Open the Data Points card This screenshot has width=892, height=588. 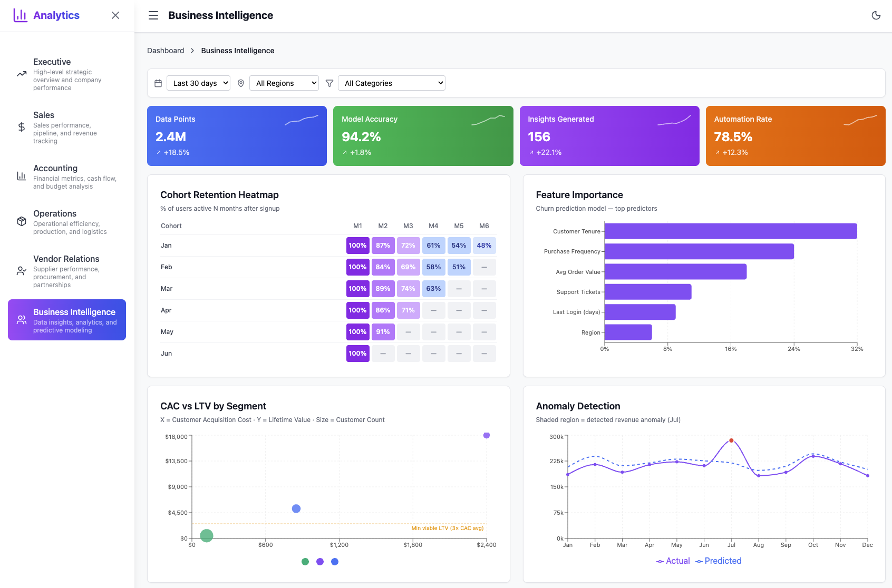point(237,136)
